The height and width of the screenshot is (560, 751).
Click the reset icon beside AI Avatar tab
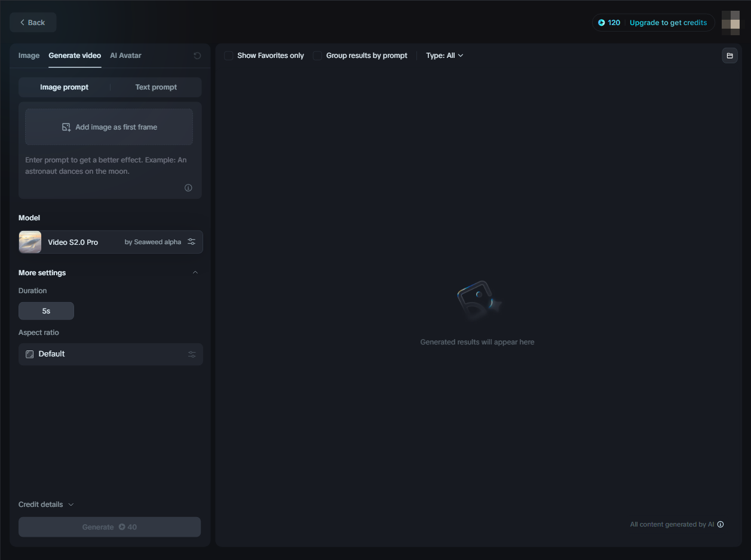(x=197, y=56)
